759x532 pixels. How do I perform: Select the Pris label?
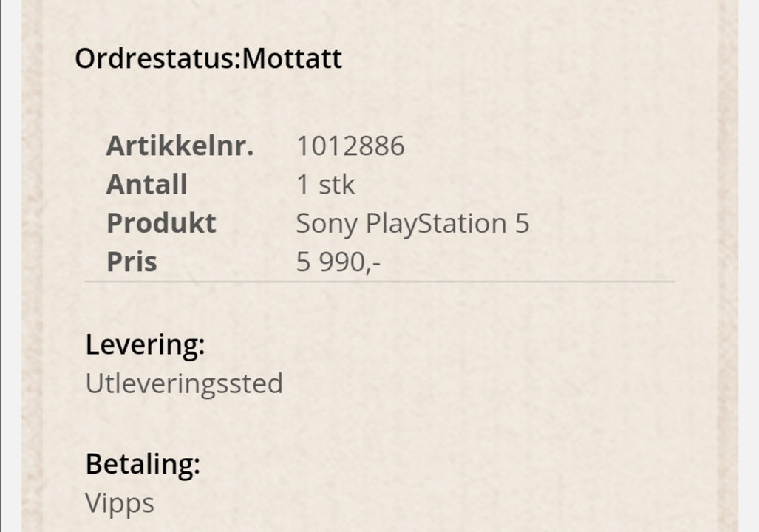click(x=132, y=262)
